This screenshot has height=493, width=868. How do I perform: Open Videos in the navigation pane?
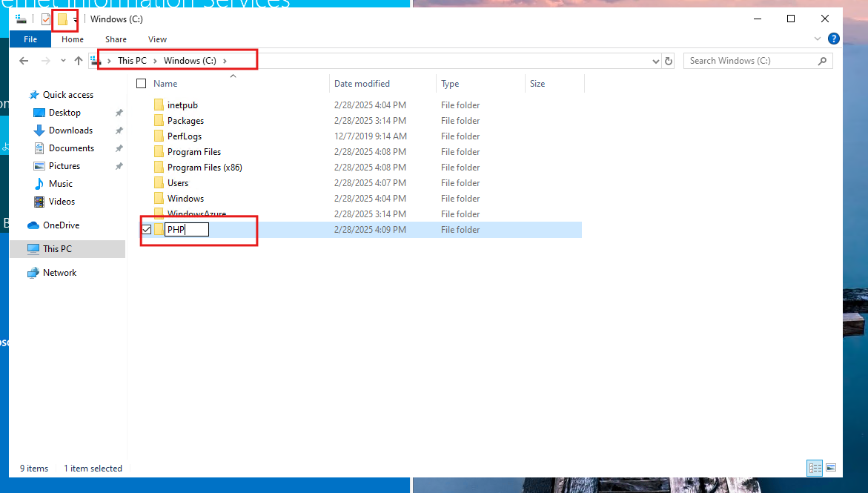coord(62,202)
